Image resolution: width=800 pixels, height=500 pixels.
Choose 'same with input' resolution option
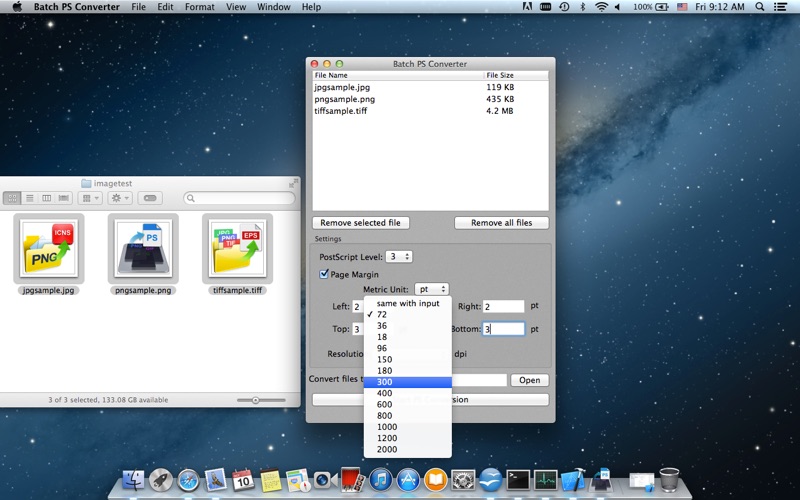408,303
